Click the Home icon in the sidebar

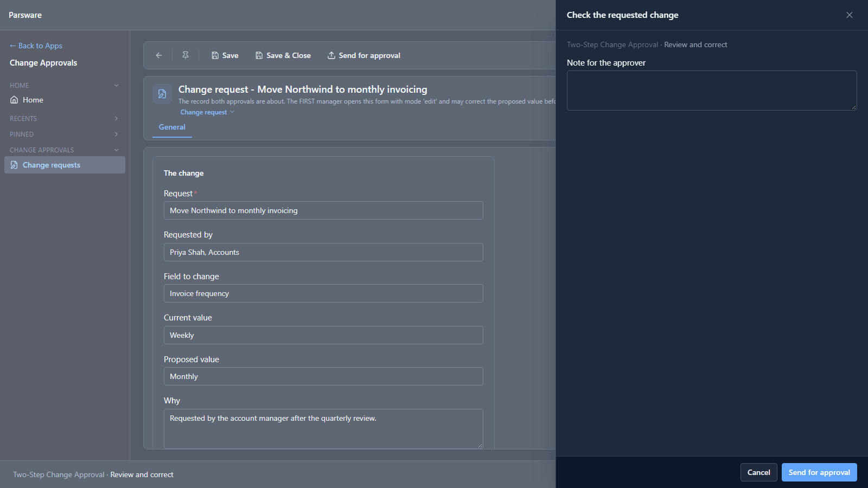(14, 100)
